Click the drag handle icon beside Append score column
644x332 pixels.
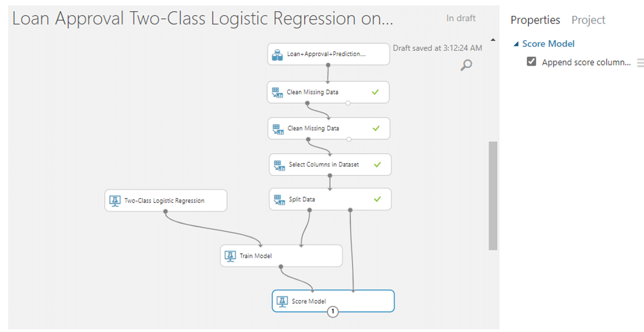pos(640,63)
